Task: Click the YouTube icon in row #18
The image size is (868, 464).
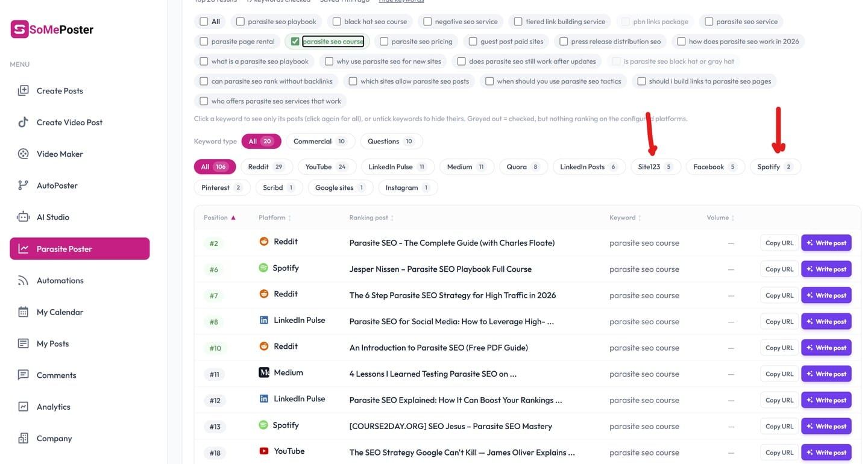Action: click(263, 451)
